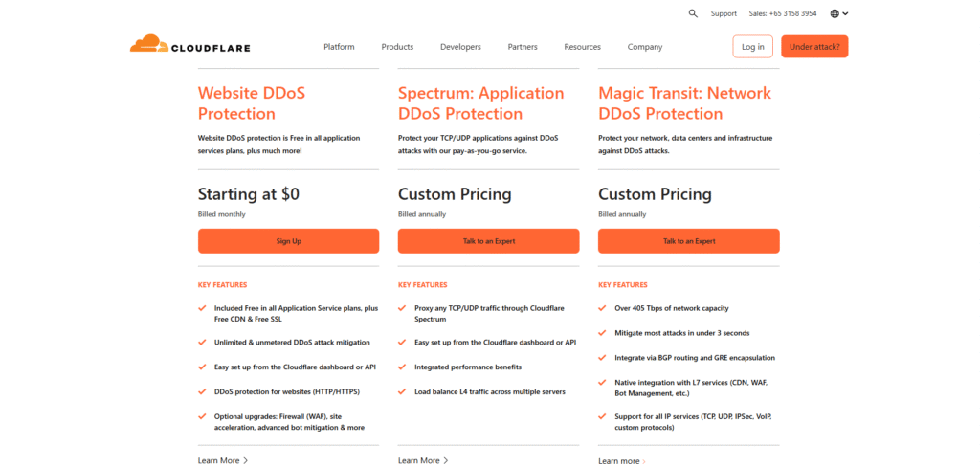Click Sign Up for Website DDoS Protection
The width and height of the screenshot is (980, 467).
click(288, 241)
